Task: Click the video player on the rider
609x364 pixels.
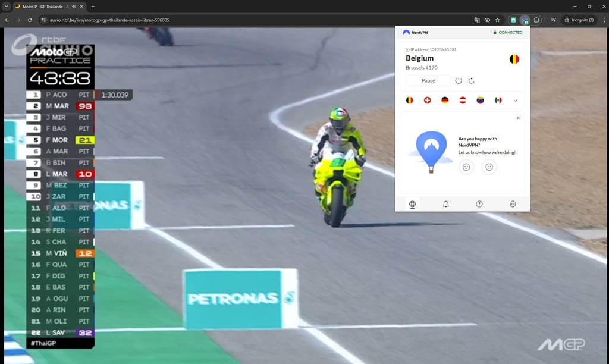Action: point(338,167)
